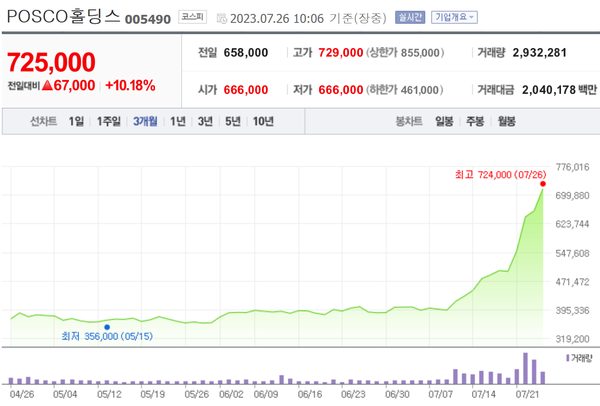
Task: Click the 실시간 real-time badge
Action: [410, 17]
